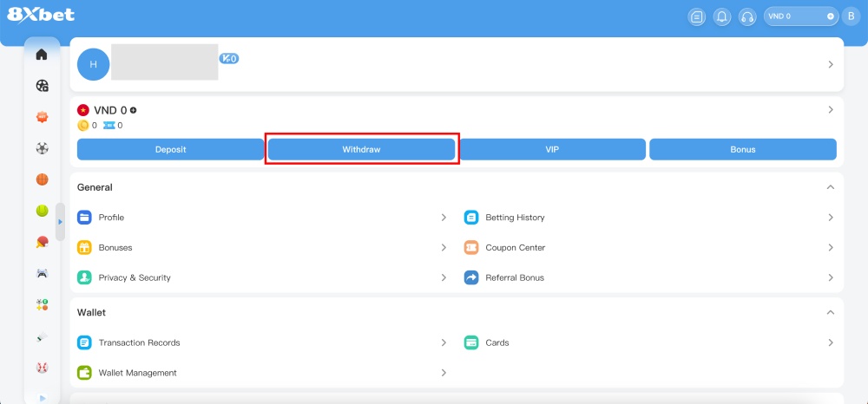Click the chevron on Betting History row
This screenshot has width=868, height=404.
[x=831, y=218]
